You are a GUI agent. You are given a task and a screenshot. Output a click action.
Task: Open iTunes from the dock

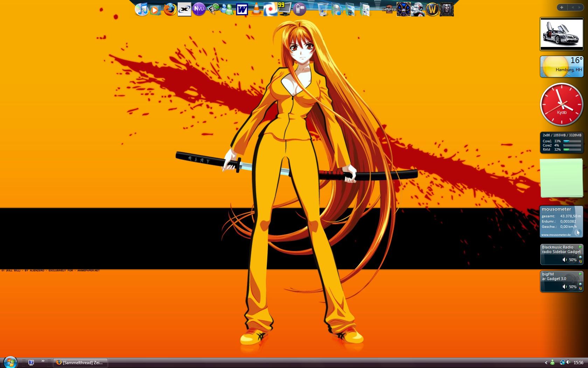(x=141, y=9)
